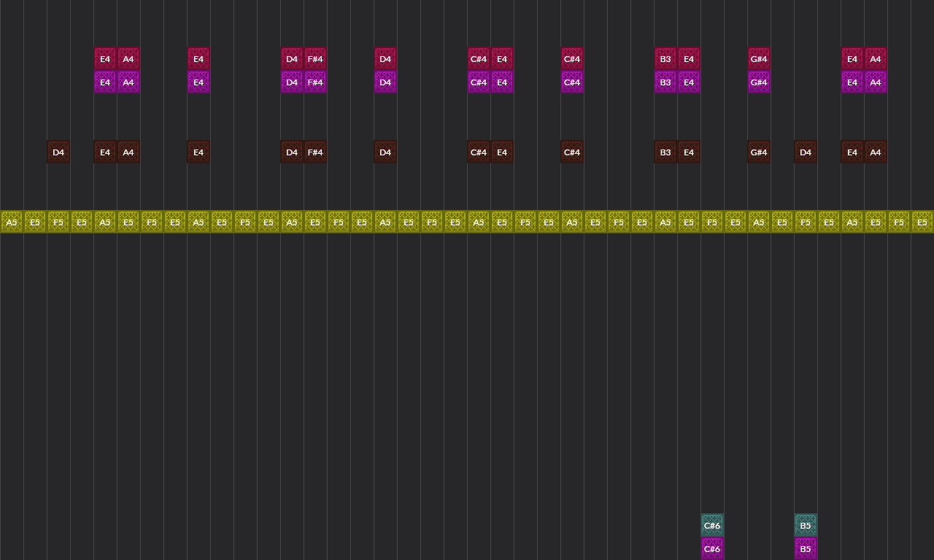Screen dimensions: 934x560
Task: Click the rightmost purple A4 note
Action: tap(876, 82)
